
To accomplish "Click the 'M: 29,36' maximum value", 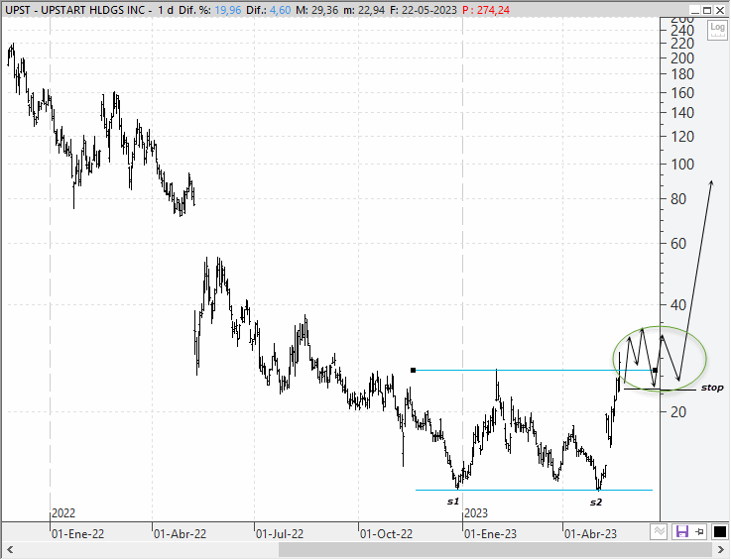I will (x=317, y=10).
